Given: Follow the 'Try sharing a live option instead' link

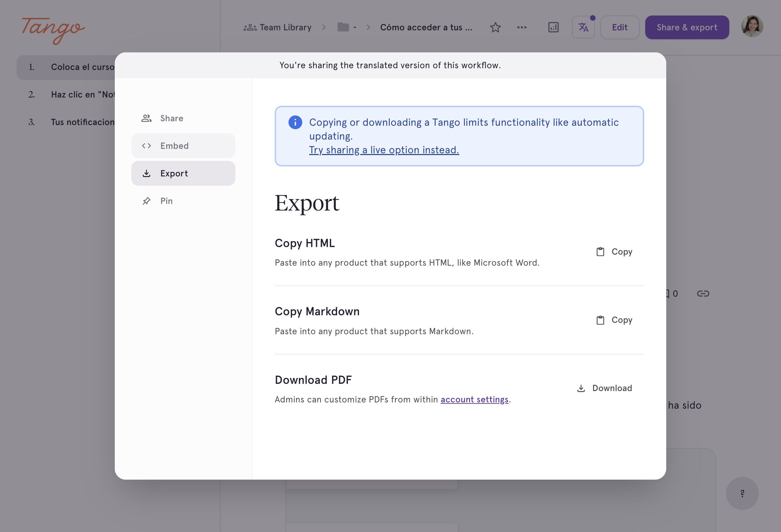Looking at the screenshot, I should click(x=384, y=150).
